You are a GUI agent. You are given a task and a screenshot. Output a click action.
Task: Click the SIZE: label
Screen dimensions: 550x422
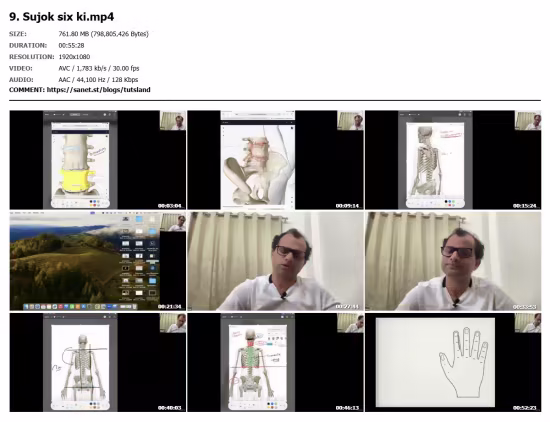pyautogui.click(x=18, y=34)
